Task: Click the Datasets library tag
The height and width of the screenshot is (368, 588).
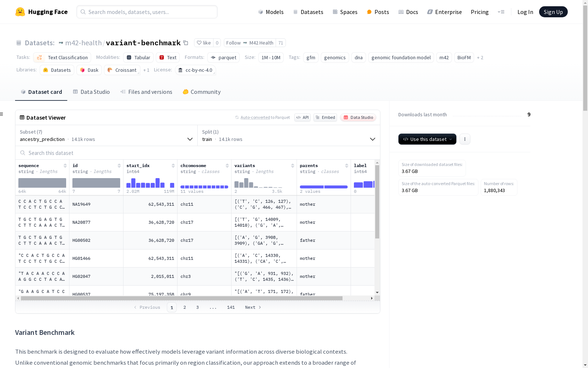Action: pyautogui.click(x=57, y=70)
